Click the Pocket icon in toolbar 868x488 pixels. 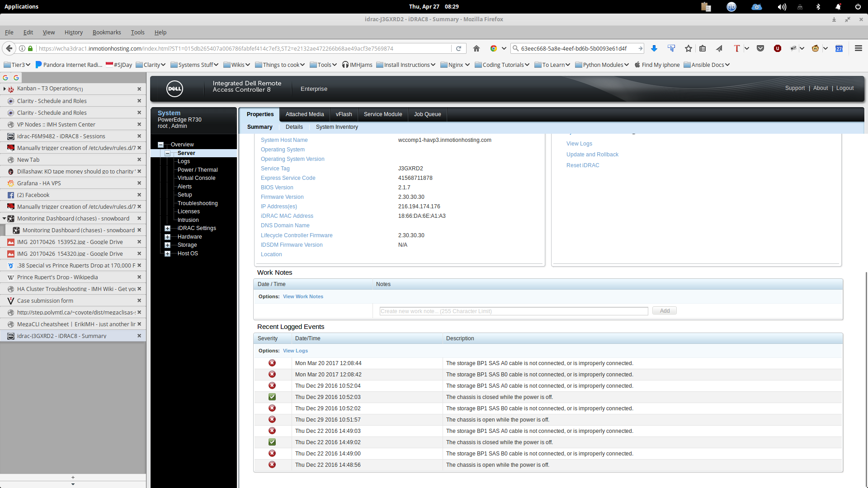point(760,48)
